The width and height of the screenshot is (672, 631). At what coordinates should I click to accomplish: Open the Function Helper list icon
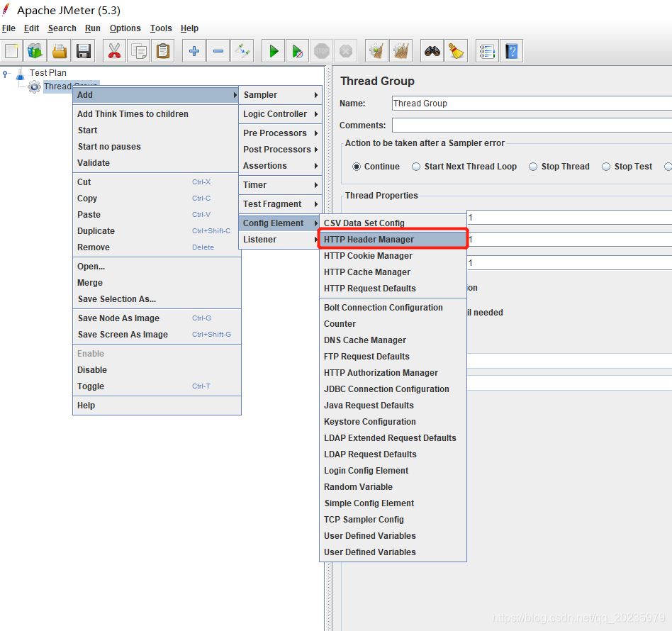(487, 51)
